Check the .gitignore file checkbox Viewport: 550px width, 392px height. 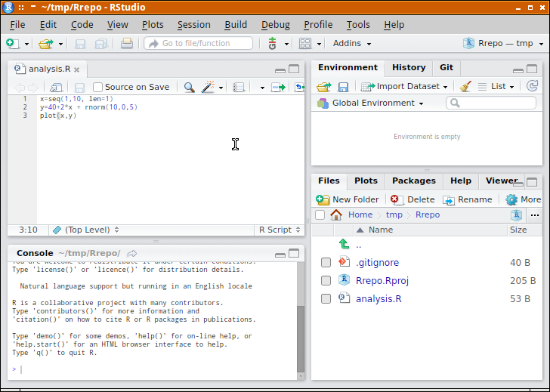(x=326, y=262)
